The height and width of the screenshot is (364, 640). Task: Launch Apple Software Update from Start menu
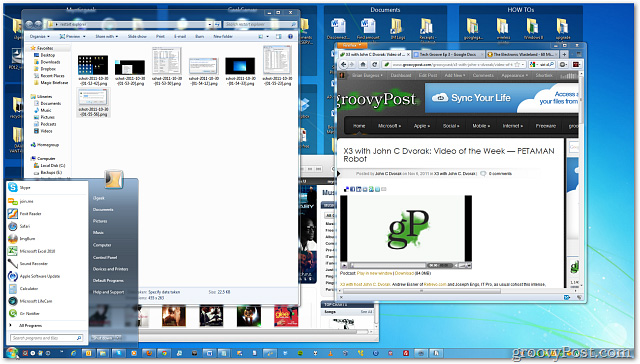[47, 276]
